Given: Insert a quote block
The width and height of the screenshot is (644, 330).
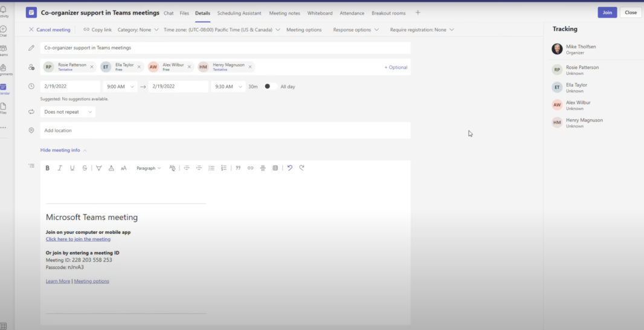Looking at the screenshot, I should tap(238, 168).
